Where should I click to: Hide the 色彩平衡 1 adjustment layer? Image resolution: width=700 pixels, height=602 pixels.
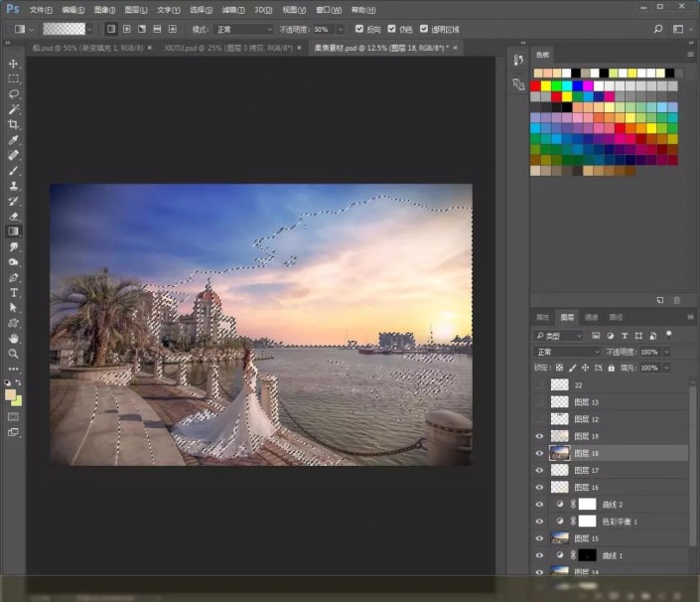coord(539,522)
